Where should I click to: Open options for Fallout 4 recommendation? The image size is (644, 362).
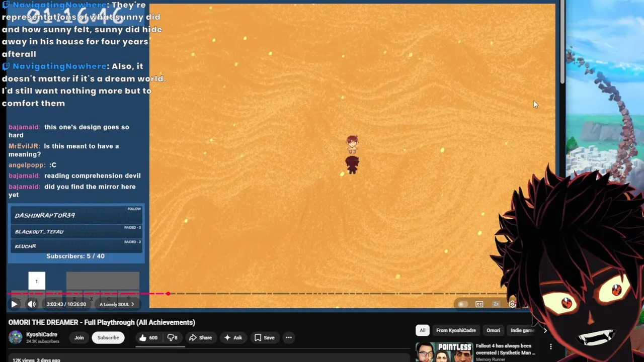coord(551,346)
